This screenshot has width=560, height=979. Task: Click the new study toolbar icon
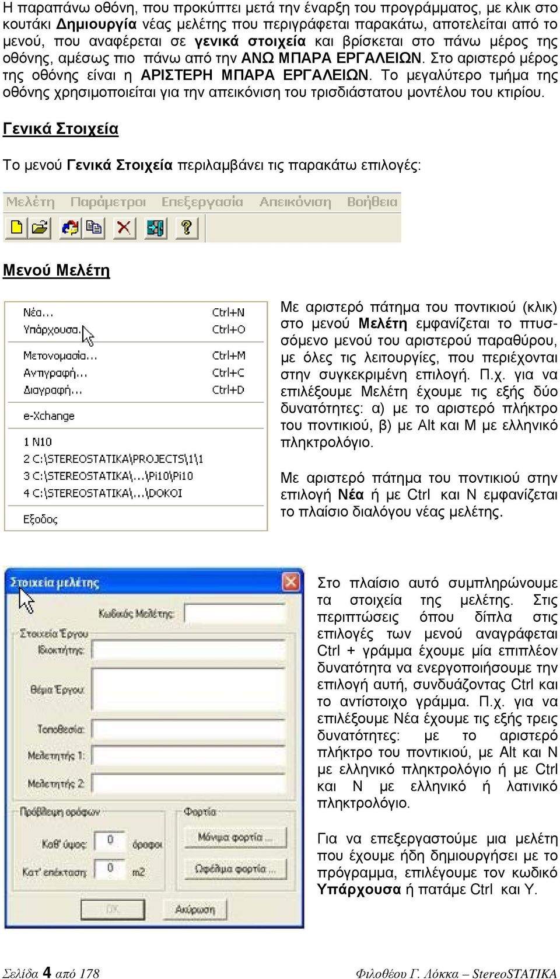(x=17, y=227)
